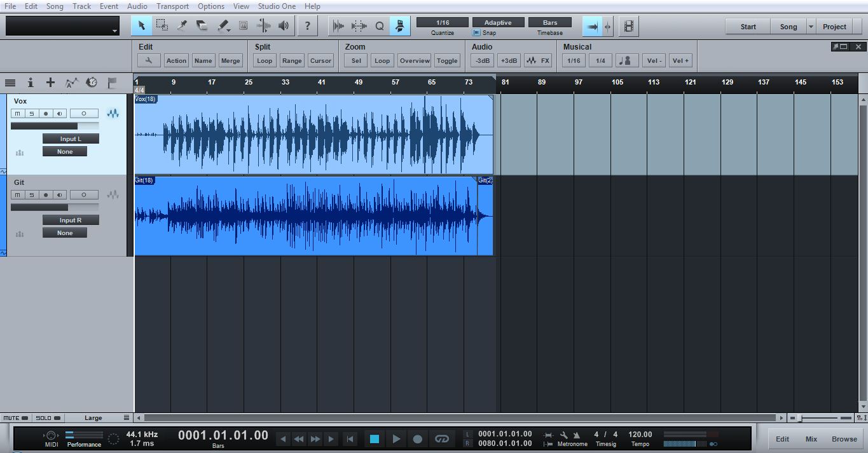Open the question mark help

(308, 26)
